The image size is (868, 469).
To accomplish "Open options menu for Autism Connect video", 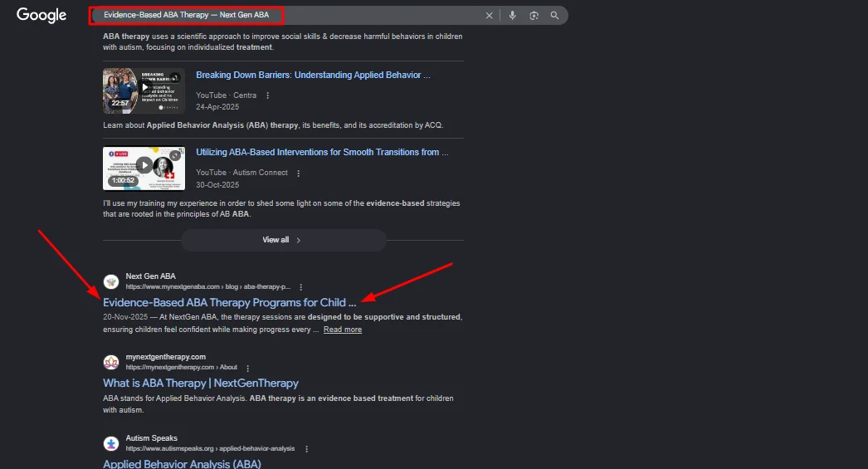I will click(299, 173).
